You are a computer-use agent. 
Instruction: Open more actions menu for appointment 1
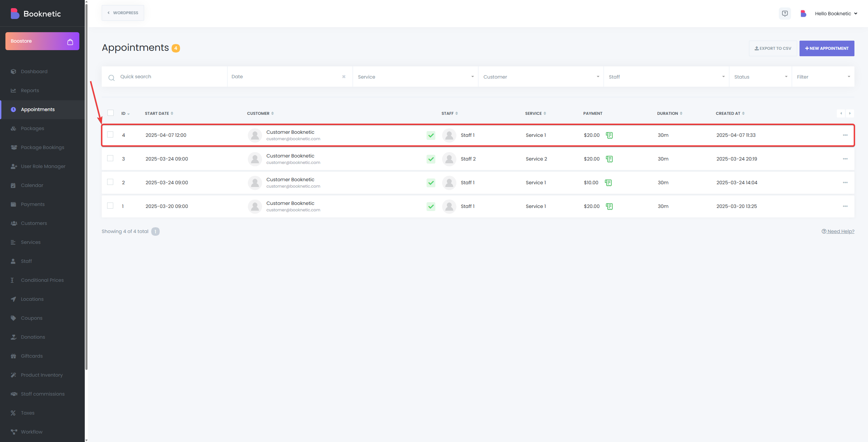[x=845, y=206]
